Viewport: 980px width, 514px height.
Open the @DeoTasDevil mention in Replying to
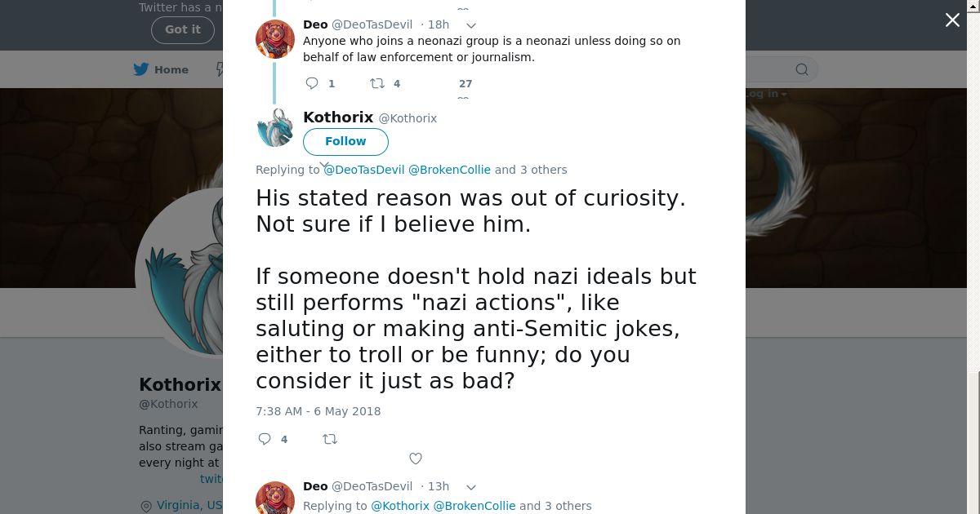pos(364,170)
